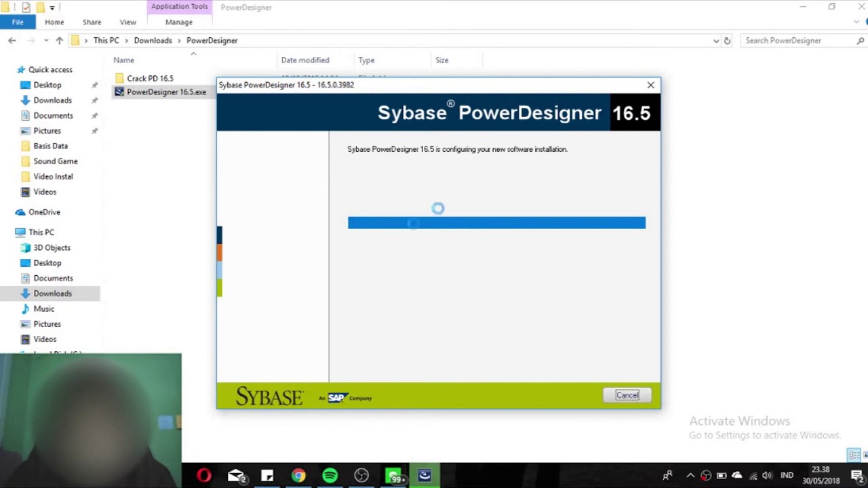Open the black-and-white notes app on taskbar
Image resolution: width=868 pixels, height=488 pixels.
(x=267, y=475)
